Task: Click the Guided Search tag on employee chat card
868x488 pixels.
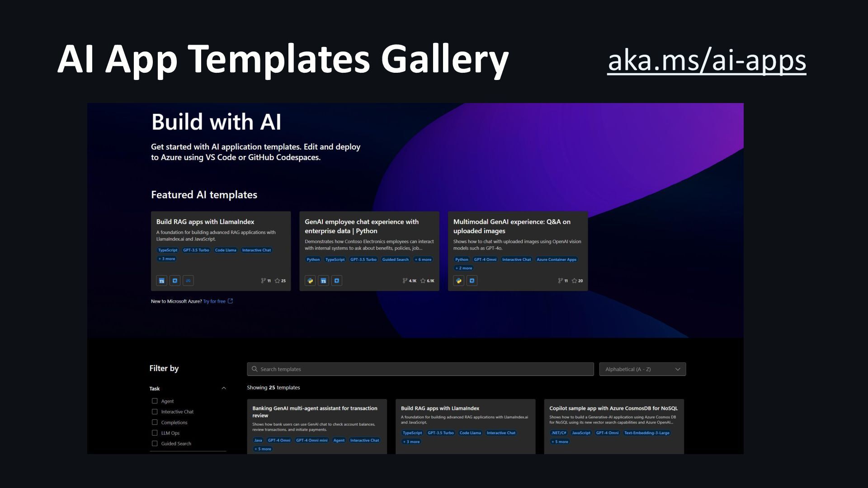Action: click(396, 259)
